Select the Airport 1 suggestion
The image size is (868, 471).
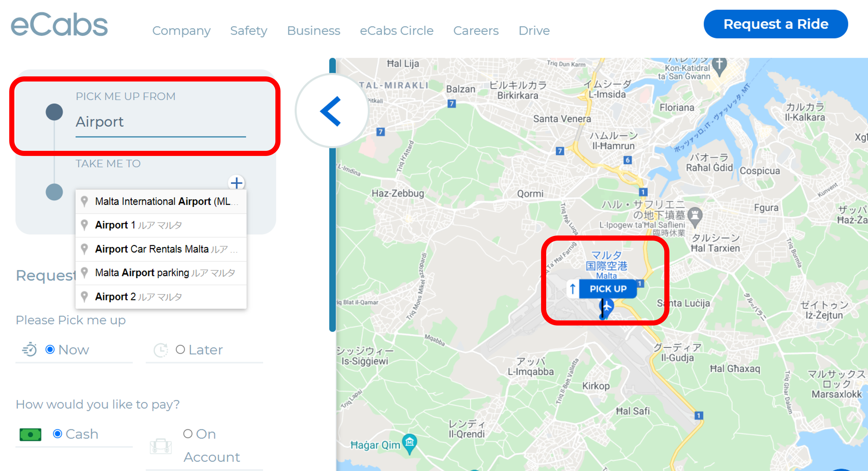161,225
